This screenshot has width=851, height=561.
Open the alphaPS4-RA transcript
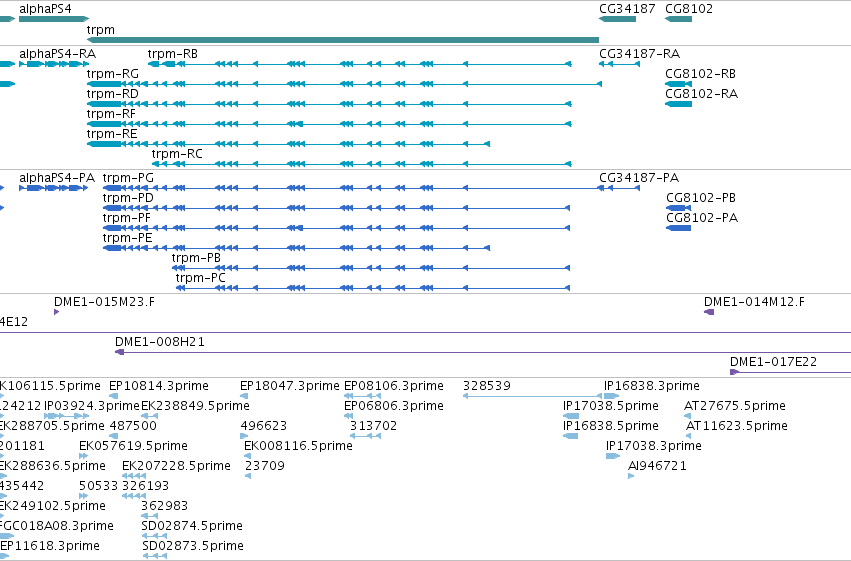(58, 54)
